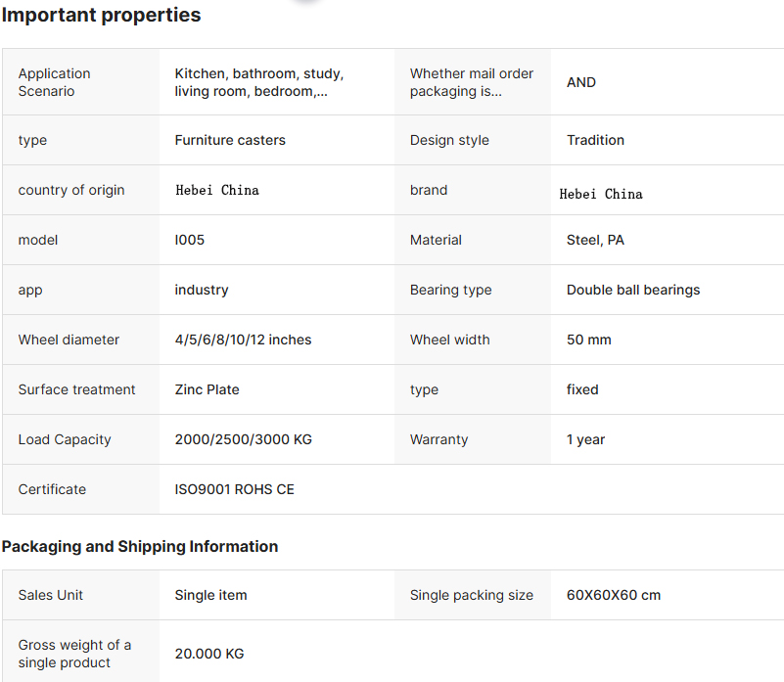This screenshot has height=682, width=784.
Task: Click the 'Whether mail order packaging is...' label
Action: tap(472, 82)
